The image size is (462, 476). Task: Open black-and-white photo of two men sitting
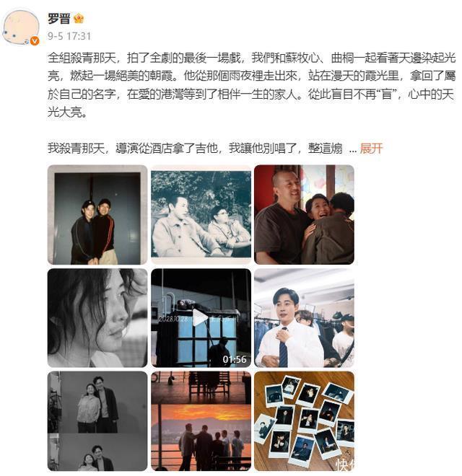coord(201,215)
